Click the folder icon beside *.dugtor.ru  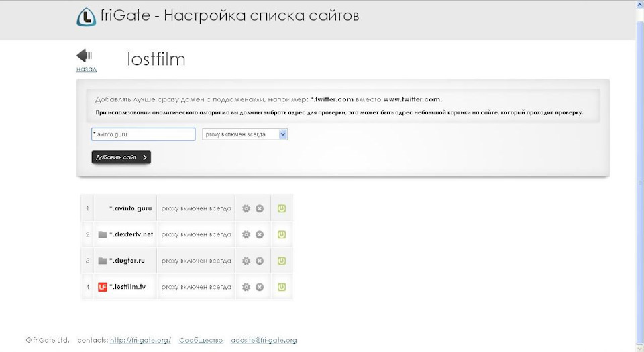(103, 261)
